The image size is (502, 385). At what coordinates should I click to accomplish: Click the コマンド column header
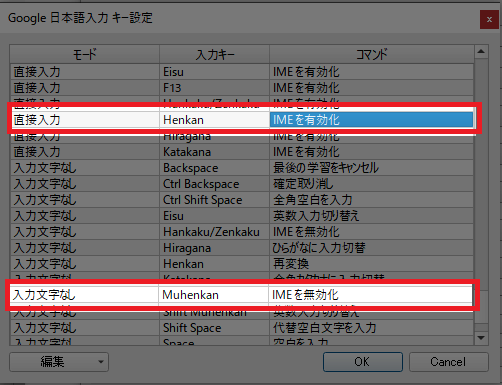coord(371,54)
